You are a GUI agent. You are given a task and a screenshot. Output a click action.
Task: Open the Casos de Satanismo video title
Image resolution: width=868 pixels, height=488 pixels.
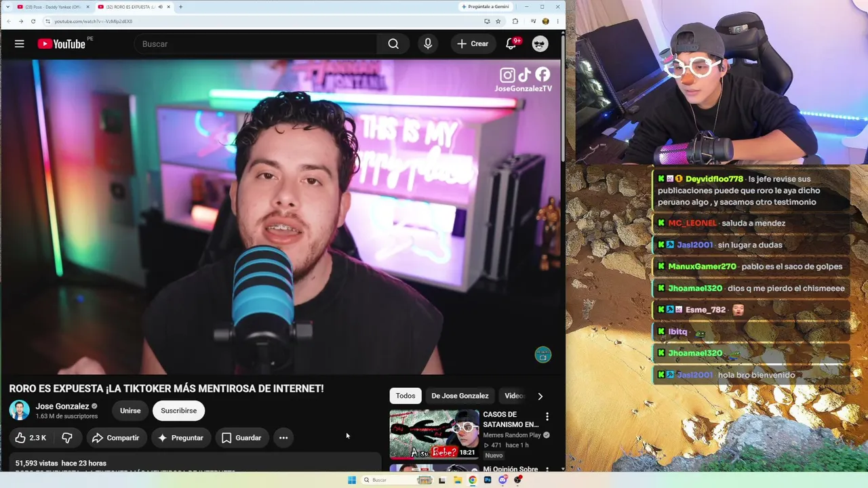[x=511, y=420]
